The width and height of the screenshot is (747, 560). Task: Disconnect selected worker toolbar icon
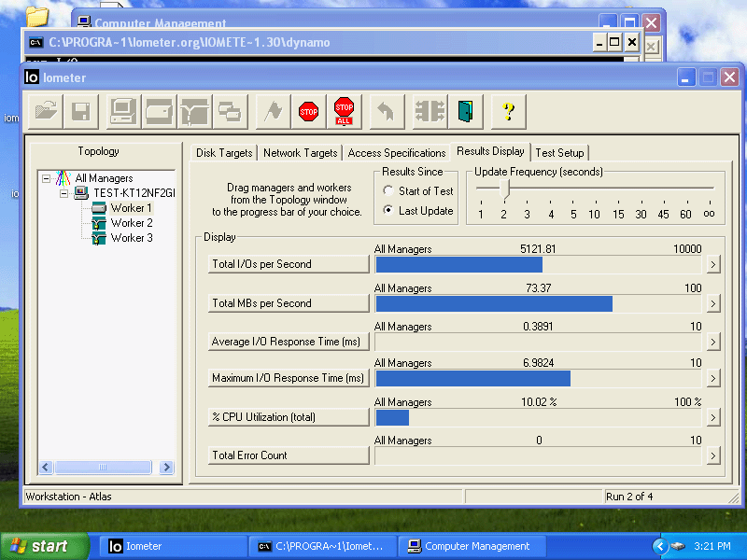(x=430, y=111)
